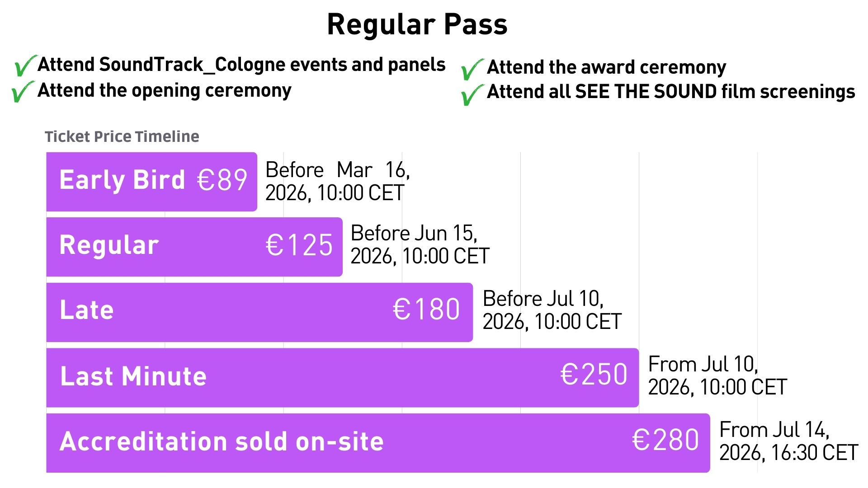
Task: Click the Before Jun 15, 2026 deadline text
Action: tap(420, 245)
